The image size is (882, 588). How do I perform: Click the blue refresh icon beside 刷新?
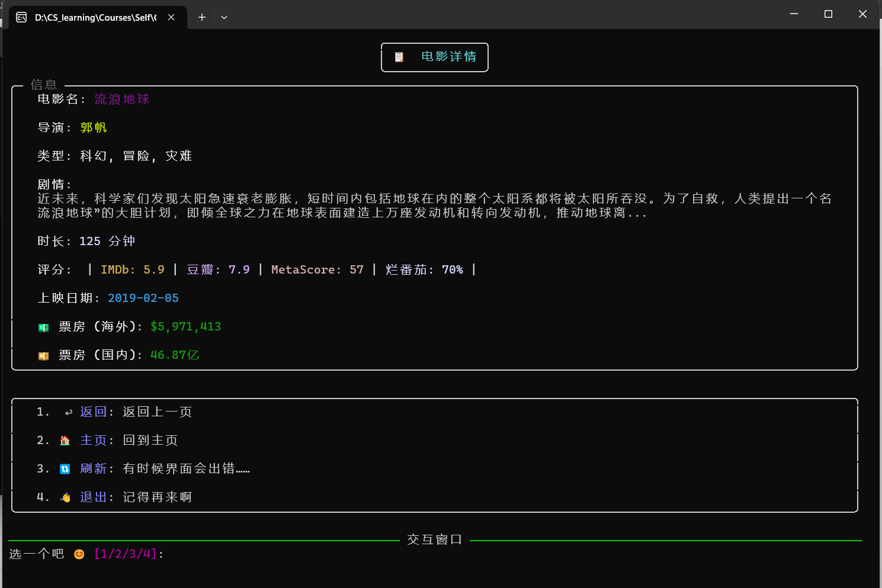point(65,469)
